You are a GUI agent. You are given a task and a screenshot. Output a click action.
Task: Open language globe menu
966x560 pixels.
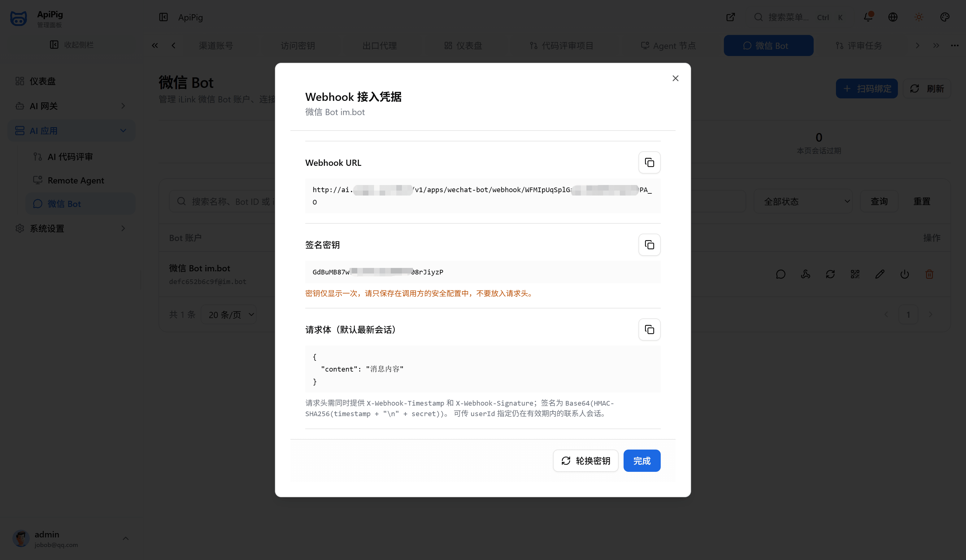tap(893, 17)
